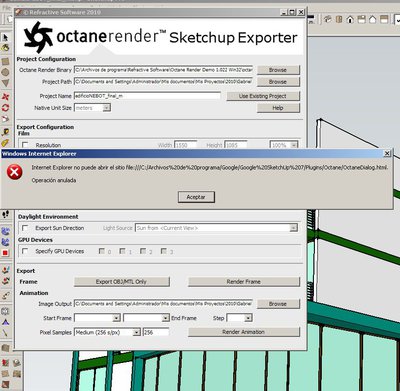Switch to the Iso view icon
This screenshot has height=391, width=400.
tap(328, 19)
